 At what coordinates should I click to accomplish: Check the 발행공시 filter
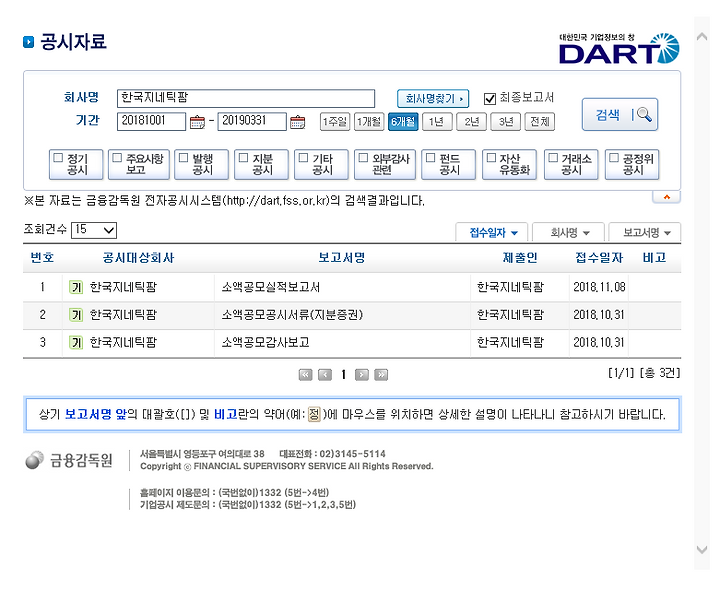click(x=184, y=158)
